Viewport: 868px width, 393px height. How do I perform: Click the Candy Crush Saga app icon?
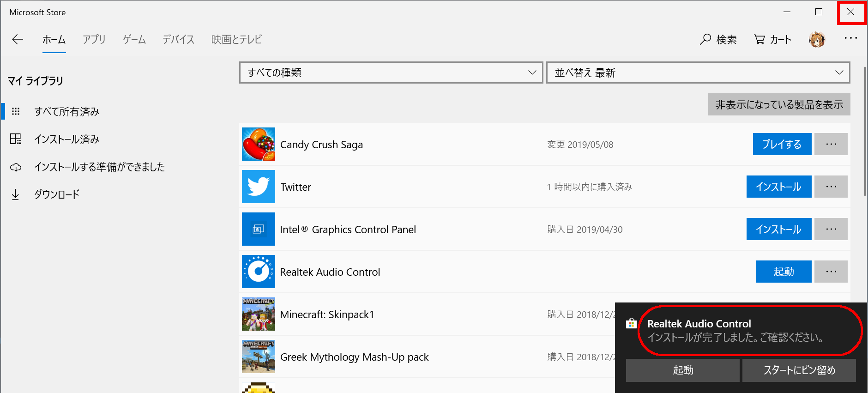coord(259,144)
